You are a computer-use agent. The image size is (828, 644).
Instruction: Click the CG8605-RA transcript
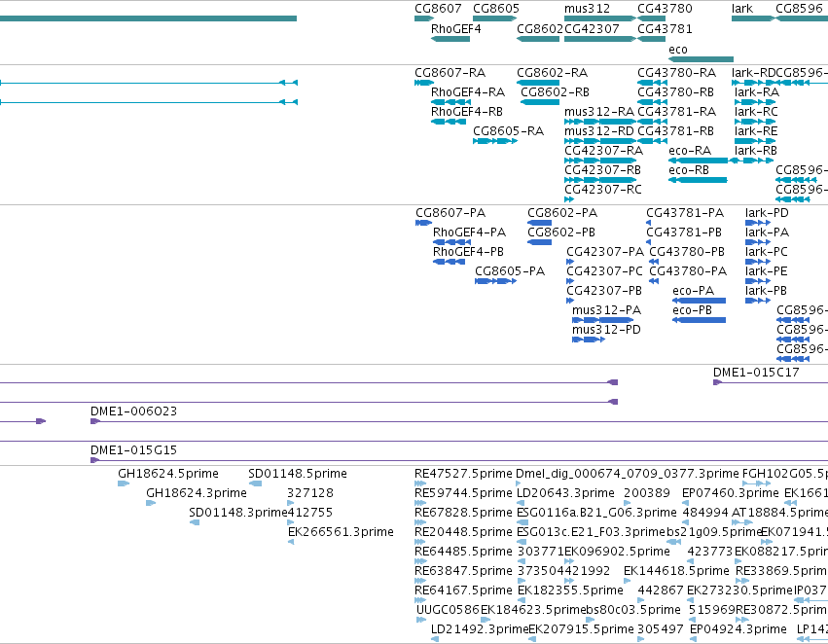tap(495, 141)
